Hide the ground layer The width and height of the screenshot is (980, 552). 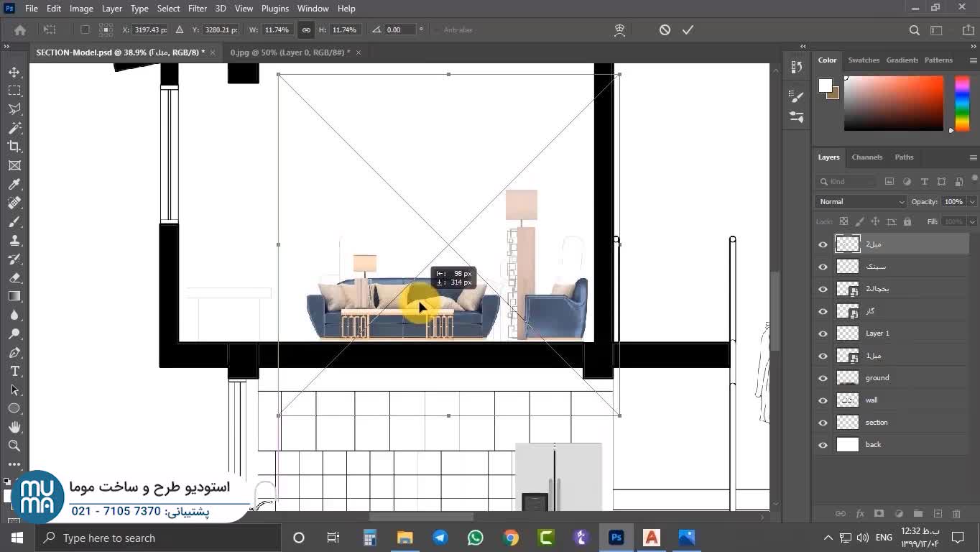point(823,378)
